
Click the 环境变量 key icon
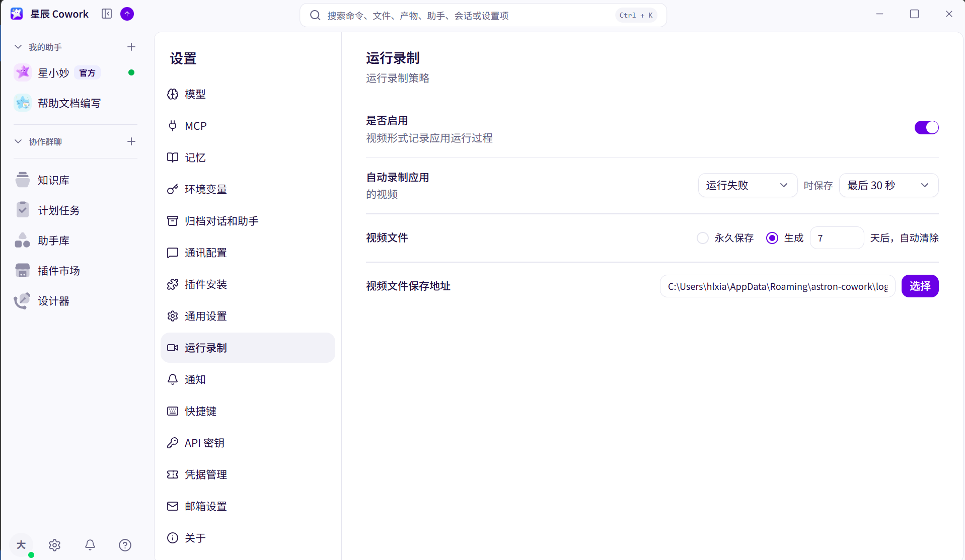pyautogui.click(x=173, y=189)
